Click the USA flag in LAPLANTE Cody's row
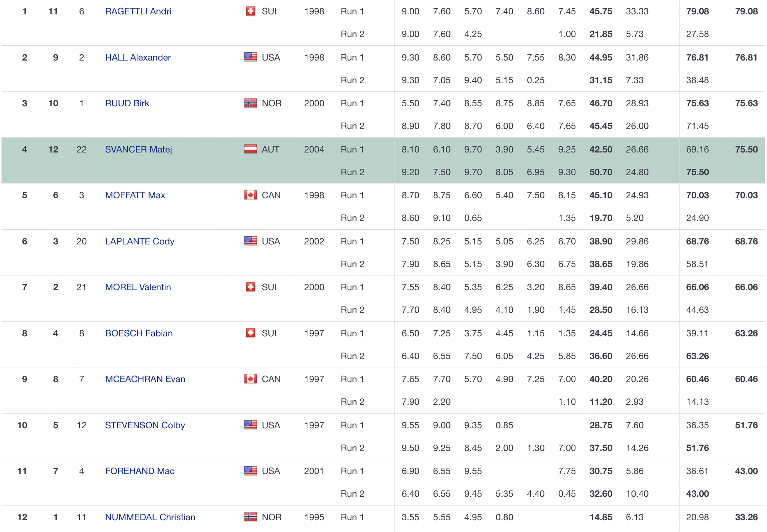Image resolution: width=767 pixels, height=532 pixels. click(250, 241)
